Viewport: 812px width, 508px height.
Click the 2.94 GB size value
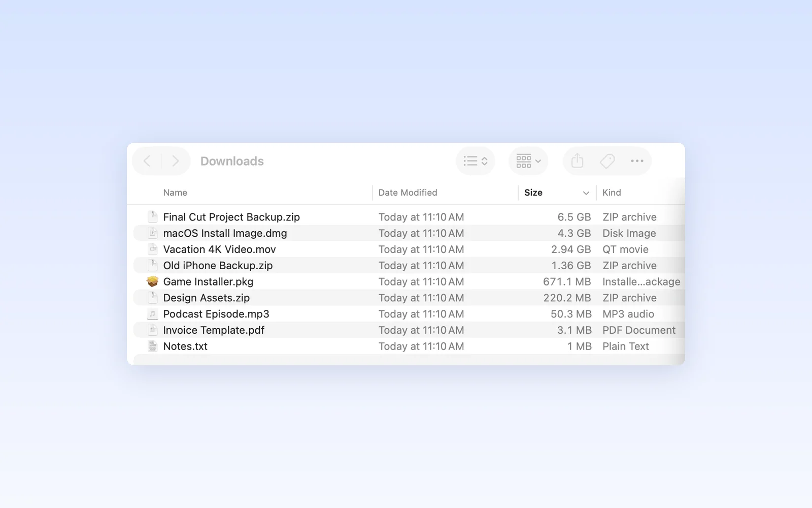(571, 249)
